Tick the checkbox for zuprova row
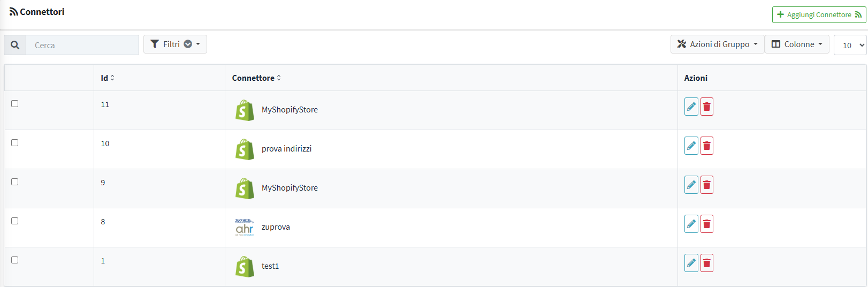Viewport: 868px width, 287px height. pyautogui.click(x=15, y=221)
